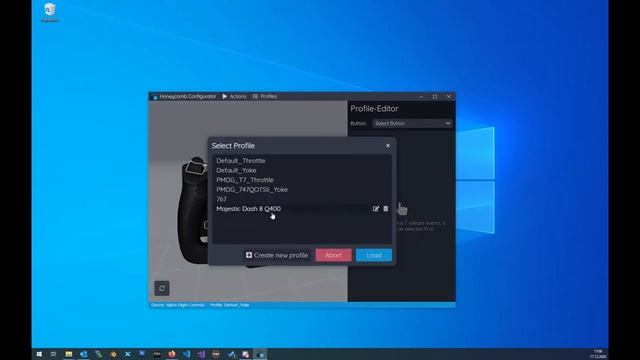The image size is (640, 360).
Task: Open purple Visual Studio from the taskbar
Action: [x=201, y=354]
